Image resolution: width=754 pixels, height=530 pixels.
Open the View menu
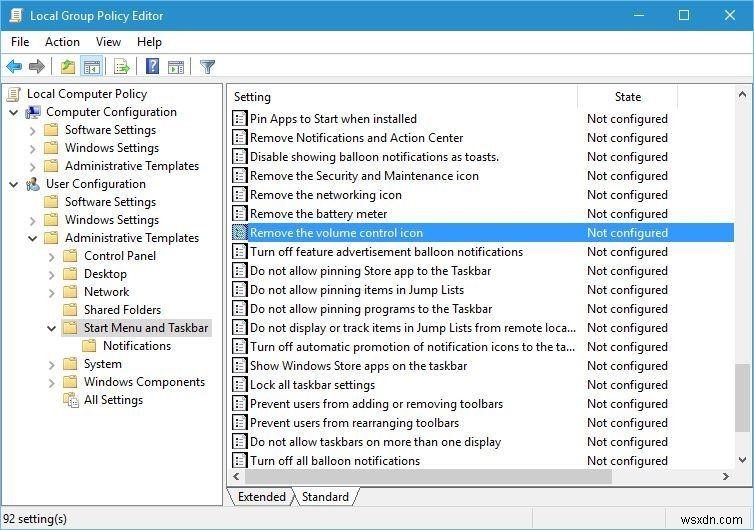pyautogui.click(x=108, y=42)
